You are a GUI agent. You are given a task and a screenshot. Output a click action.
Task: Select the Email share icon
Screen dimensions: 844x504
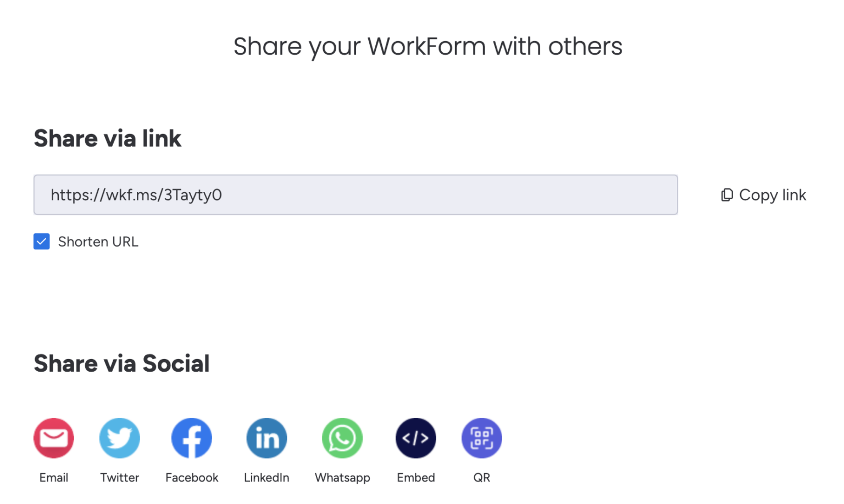53,438
